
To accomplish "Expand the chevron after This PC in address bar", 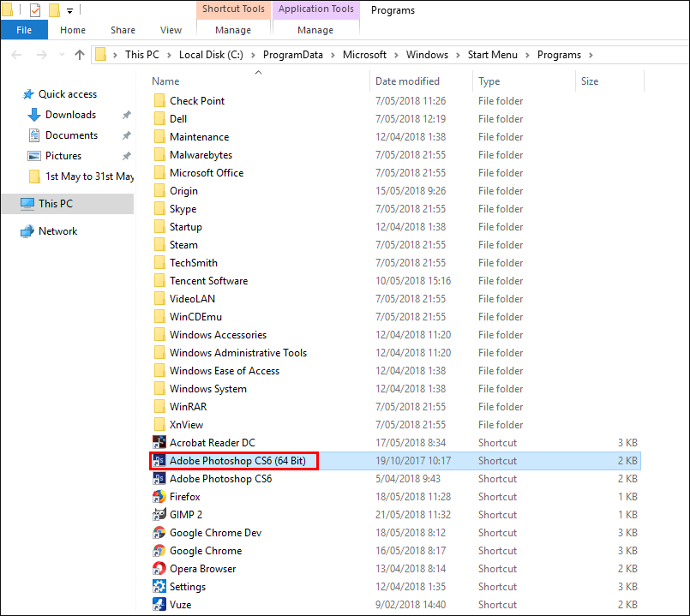I will 169,55.
